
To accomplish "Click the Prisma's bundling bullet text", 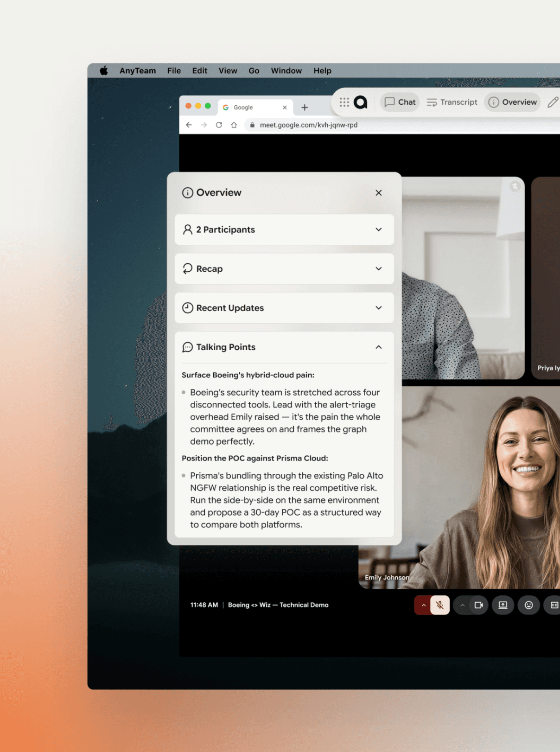I will pos(286,500).
